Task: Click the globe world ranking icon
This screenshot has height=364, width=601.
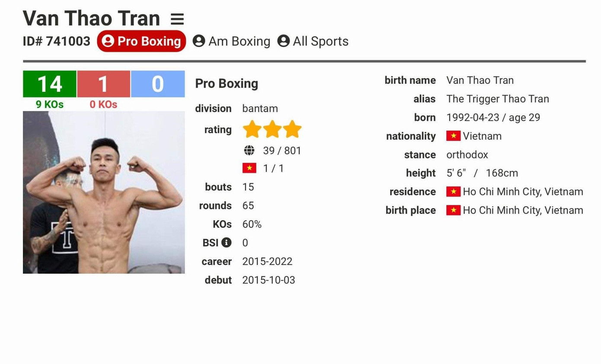Action: click(x=249, y=150)
